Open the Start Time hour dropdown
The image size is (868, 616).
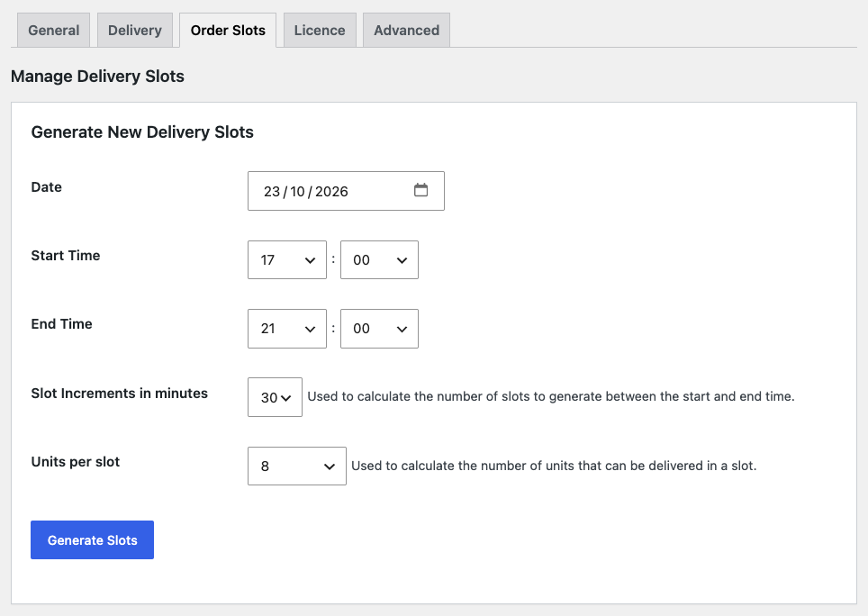point(286,259)
